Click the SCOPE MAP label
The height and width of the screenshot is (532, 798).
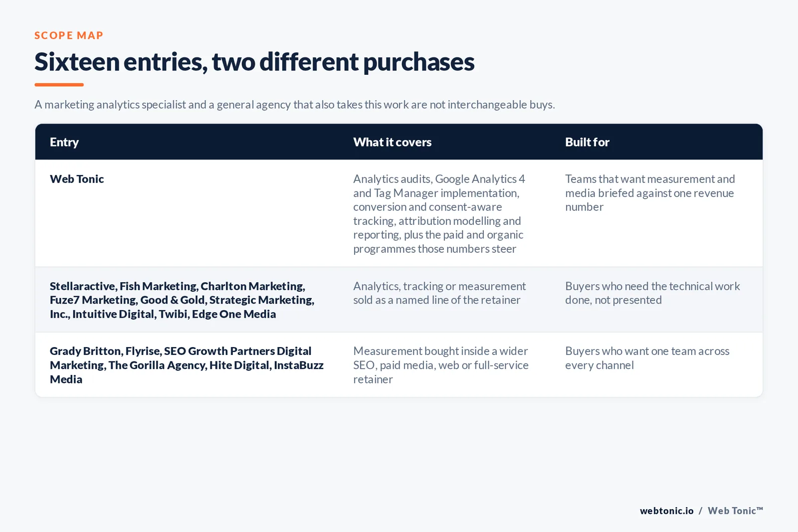pyautogui.click(x=69, y=35)
